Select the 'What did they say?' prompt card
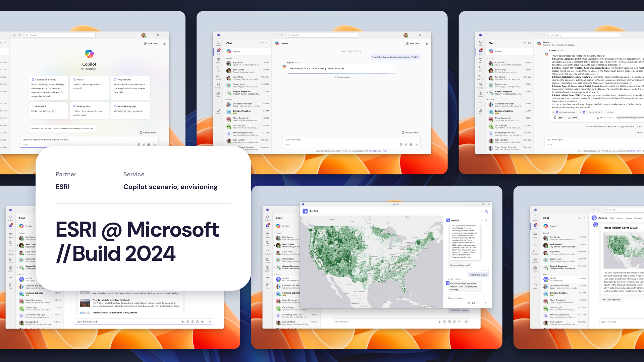The height and width of the screenshot is (362, 644). point(130,111)
